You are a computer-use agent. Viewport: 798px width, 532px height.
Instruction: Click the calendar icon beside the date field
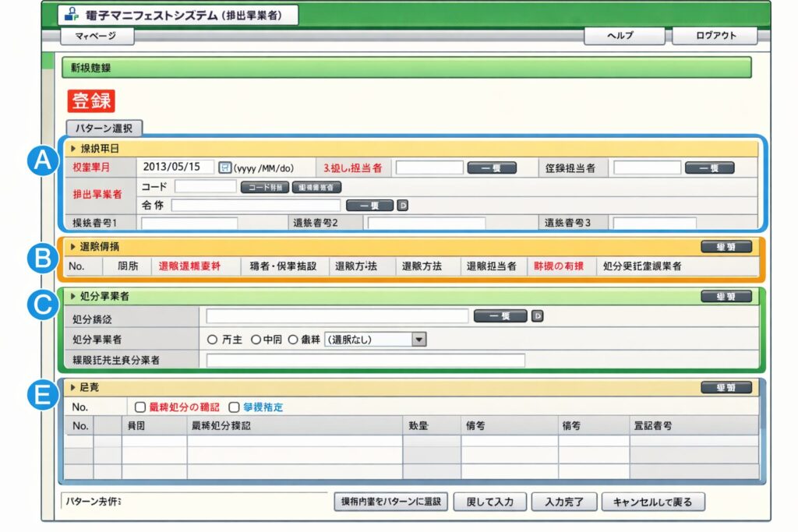click(224, 167)
